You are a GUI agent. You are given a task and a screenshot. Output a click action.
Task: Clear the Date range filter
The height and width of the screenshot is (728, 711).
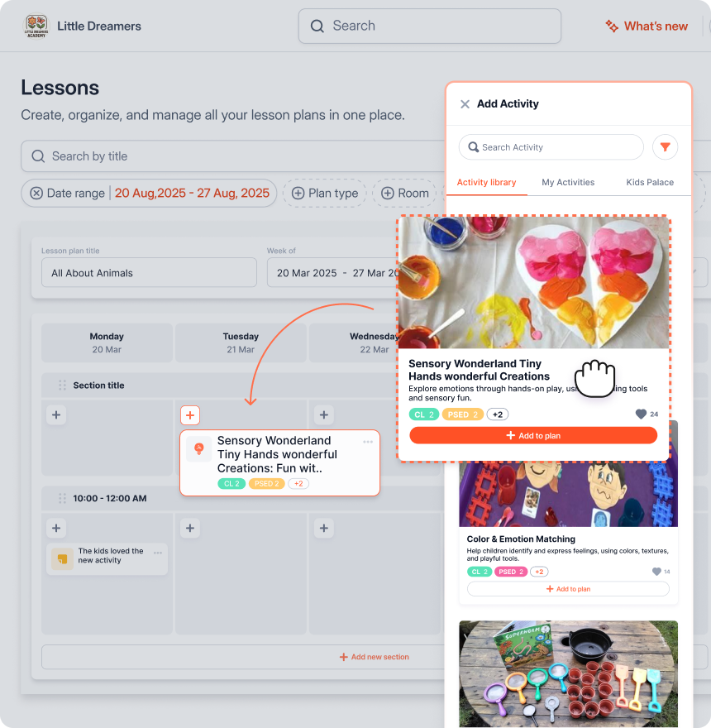click(36, 193)
